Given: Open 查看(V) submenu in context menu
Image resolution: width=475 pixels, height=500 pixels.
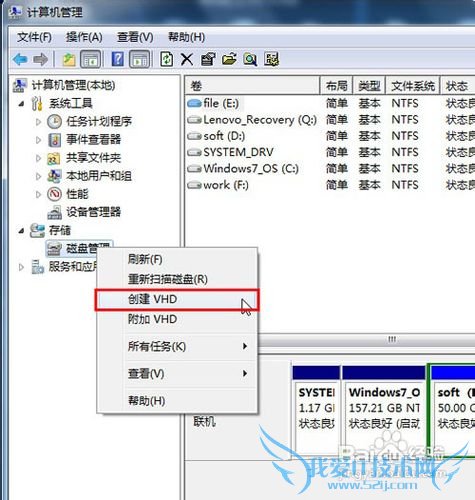Looking at the screenshot, I should pos(177,374).
